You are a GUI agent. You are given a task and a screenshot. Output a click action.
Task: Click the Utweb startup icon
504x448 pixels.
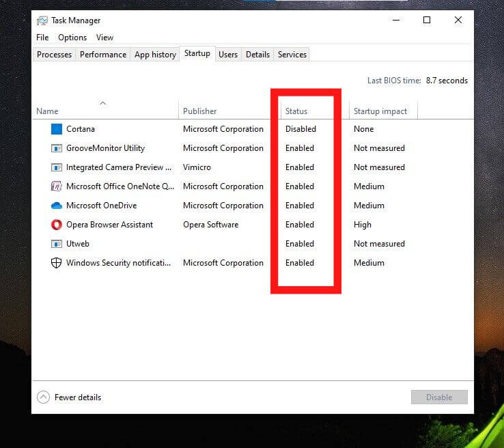(x=56, y=244)
